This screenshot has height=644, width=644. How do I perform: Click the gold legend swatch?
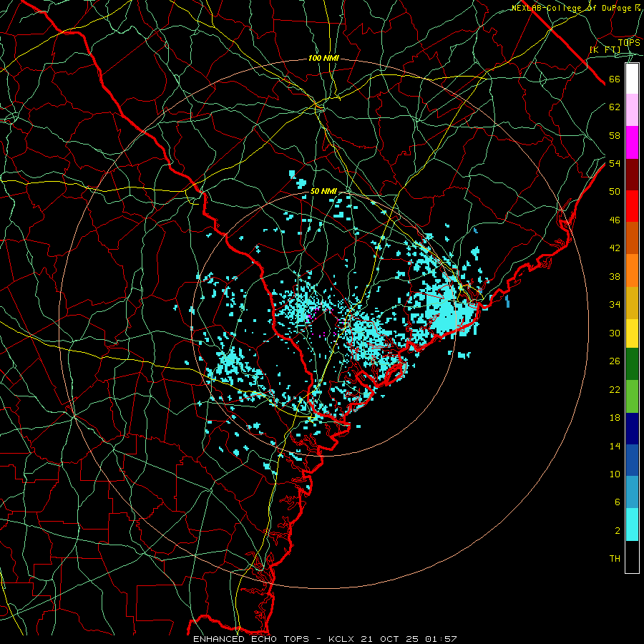[x=632, y=303]
